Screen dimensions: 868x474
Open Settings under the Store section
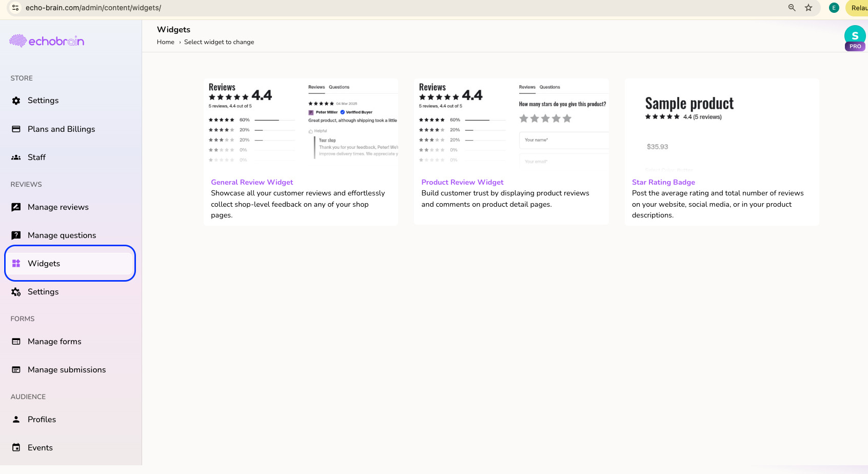pyautogui.click(x=70, y=101)
